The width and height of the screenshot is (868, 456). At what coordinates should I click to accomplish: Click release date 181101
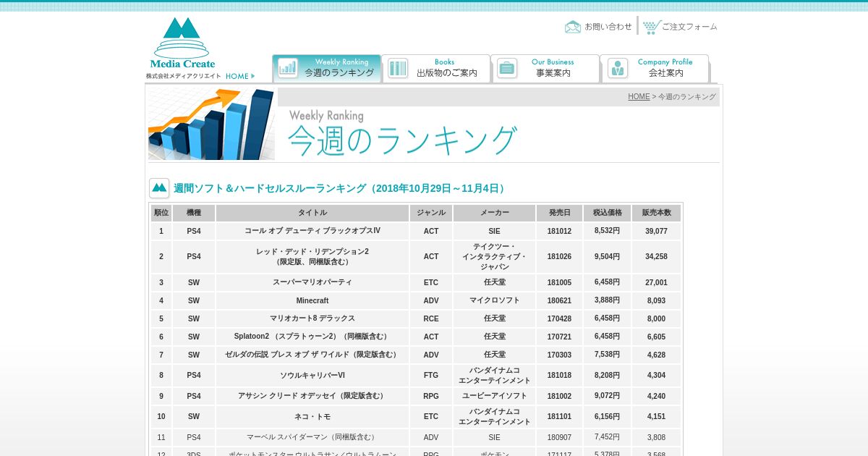point(559,416)
